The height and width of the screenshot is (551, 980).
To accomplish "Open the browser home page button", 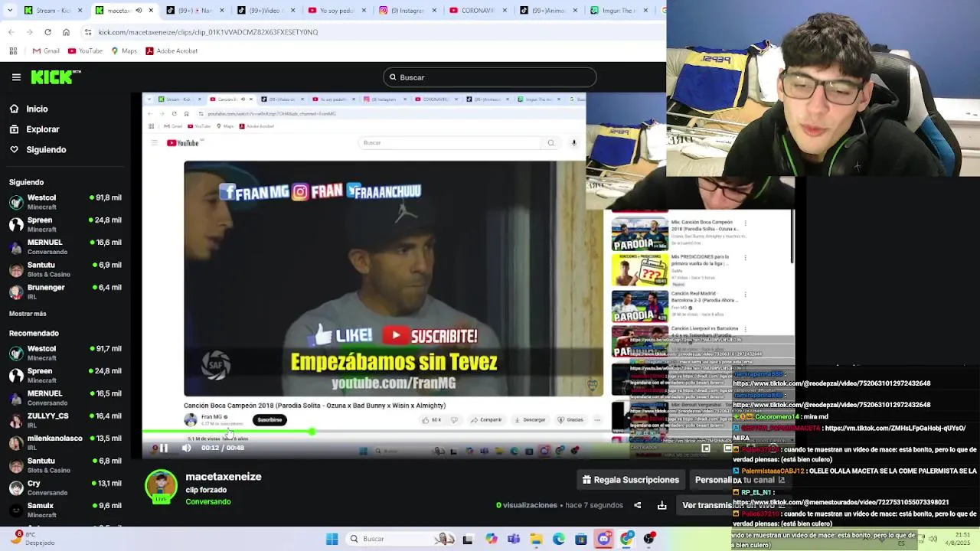I will pos(66,32).
